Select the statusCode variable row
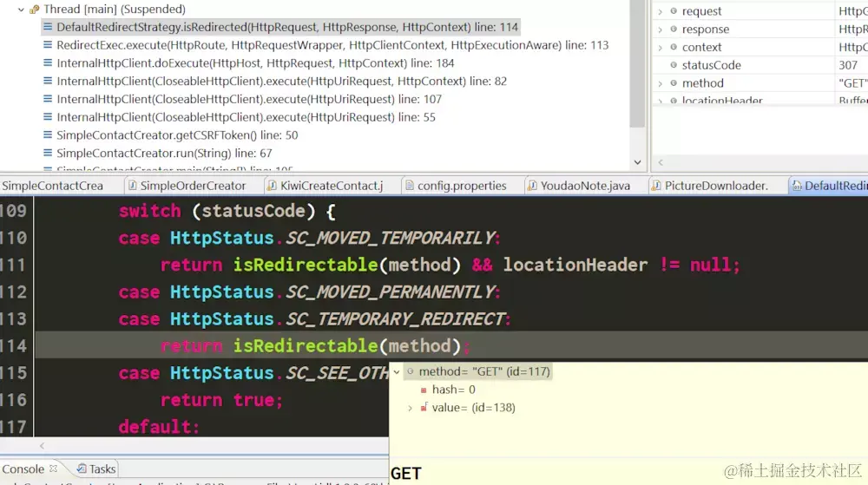 [x=760, y=65]
